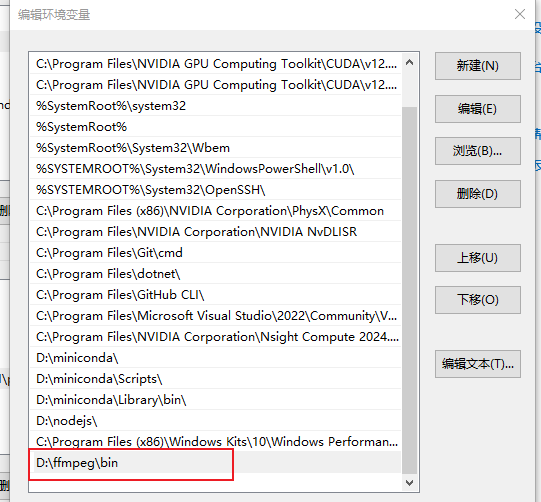Select the C:\Program Files\dotnet\ entry
541x502 pixels.
tap(216, 274)
